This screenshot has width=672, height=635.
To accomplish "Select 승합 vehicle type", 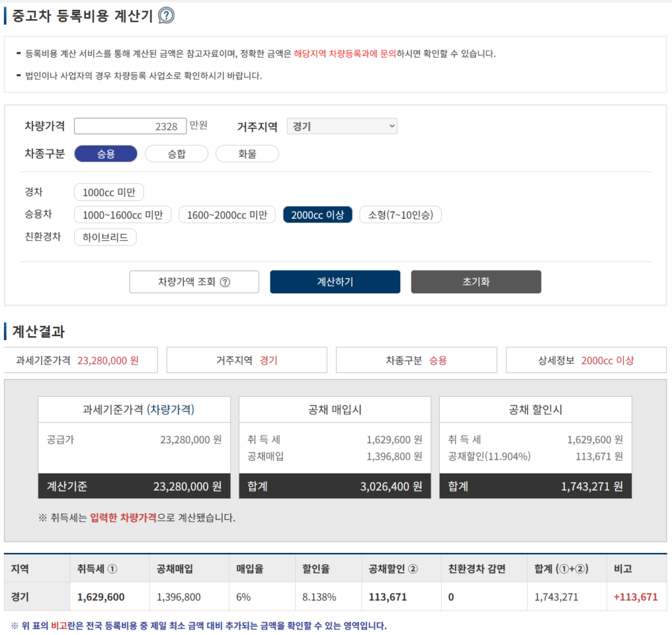I will tap(176, 154).
